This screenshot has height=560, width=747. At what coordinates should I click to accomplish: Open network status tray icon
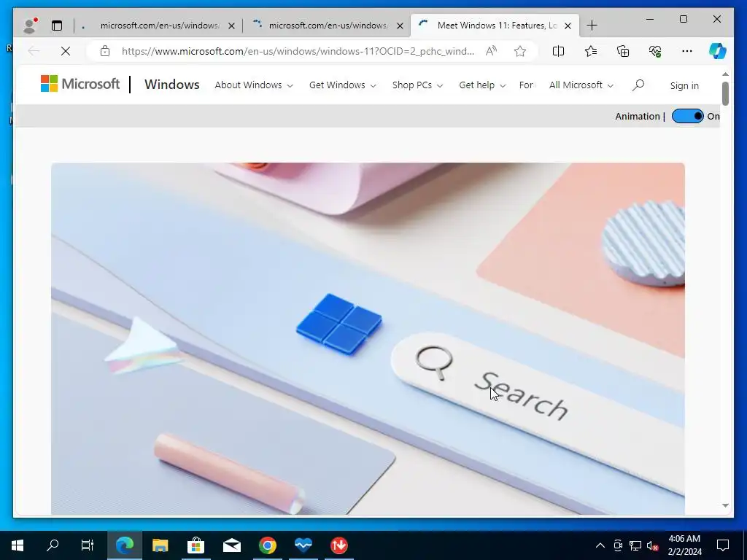(x=635, y=545)
